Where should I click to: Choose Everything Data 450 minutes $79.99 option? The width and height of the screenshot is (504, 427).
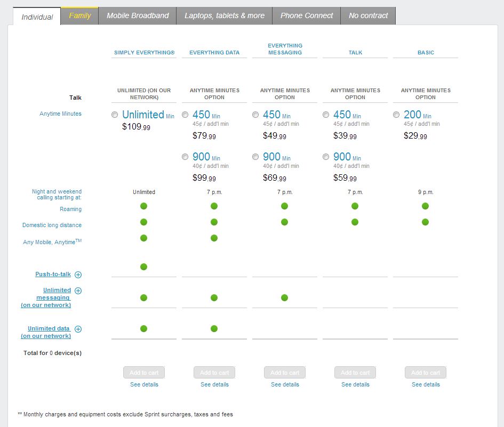[x=185, y=115]
